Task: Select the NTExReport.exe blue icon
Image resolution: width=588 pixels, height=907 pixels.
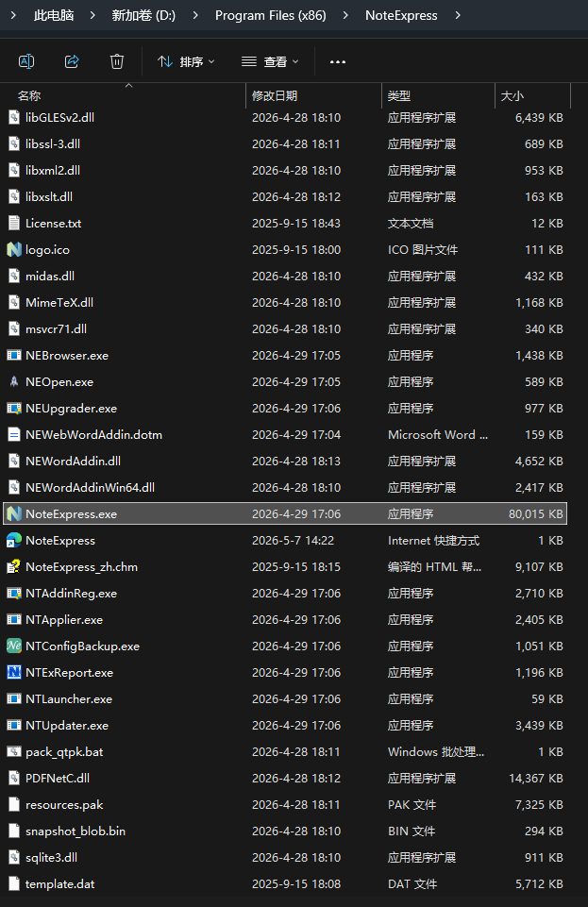Action: click(14, 673)
